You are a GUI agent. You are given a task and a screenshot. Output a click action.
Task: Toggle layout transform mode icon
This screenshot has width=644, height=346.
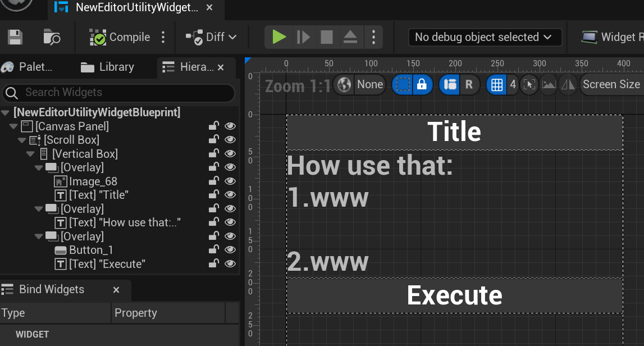[x=450, y=85]
